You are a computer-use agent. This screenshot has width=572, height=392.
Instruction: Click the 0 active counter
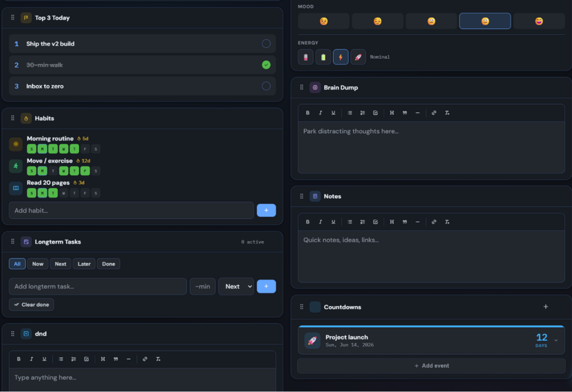click(253, 242)
